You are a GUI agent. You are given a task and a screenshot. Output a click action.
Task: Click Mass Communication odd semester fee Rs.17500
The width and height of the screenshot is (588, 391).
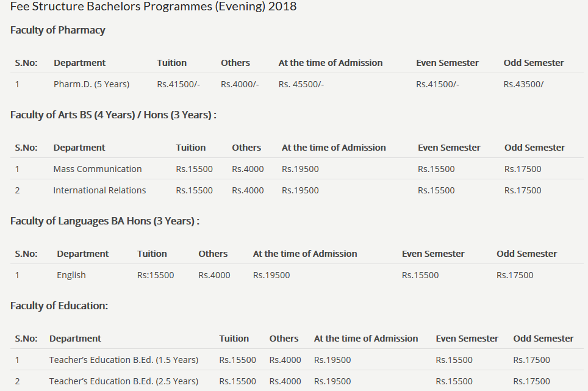click(523, 169)
